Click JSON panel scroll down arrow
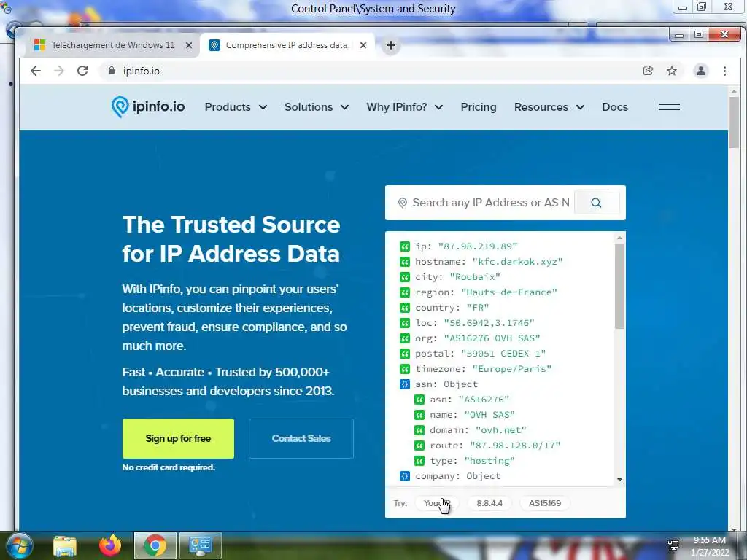This screenshot has width=747, height=560. coord(619,480)
